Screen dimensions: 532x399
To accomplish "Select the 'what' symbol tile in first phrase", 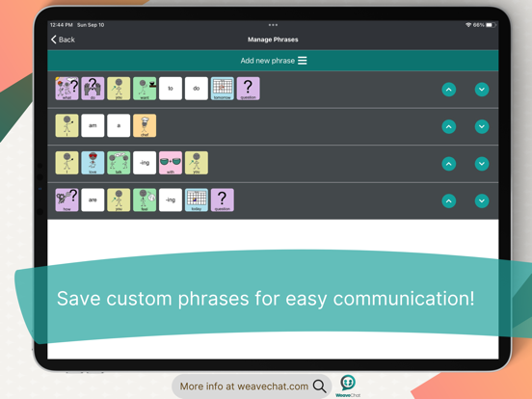I will point(66,89).
